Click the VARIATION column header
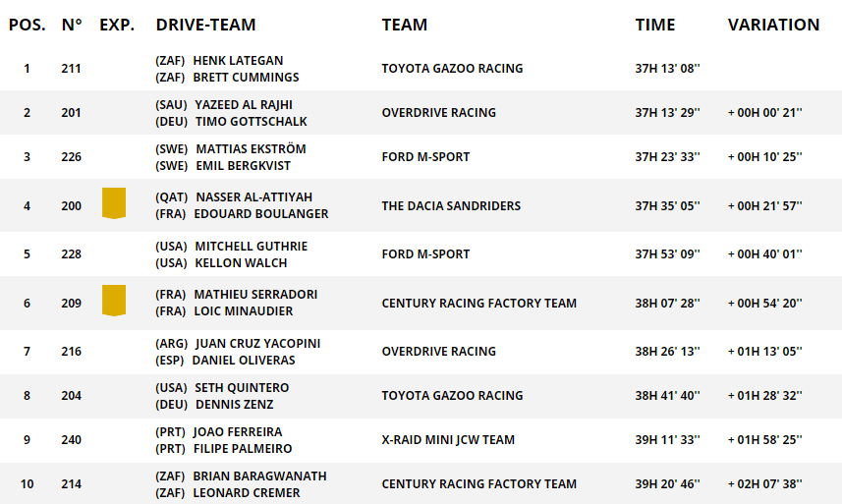 click(x=773, y=25)
